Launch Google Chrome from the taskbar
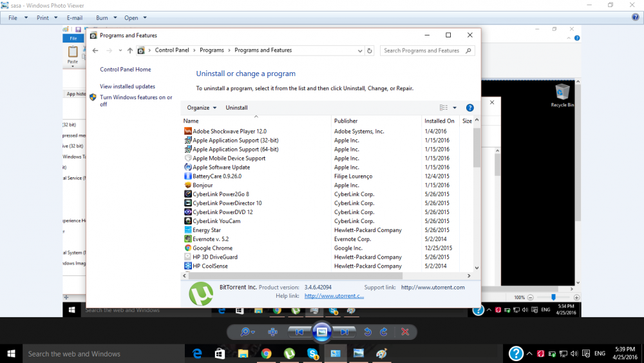The height and width of the screenshot is (363, 644). coord(267,353)
